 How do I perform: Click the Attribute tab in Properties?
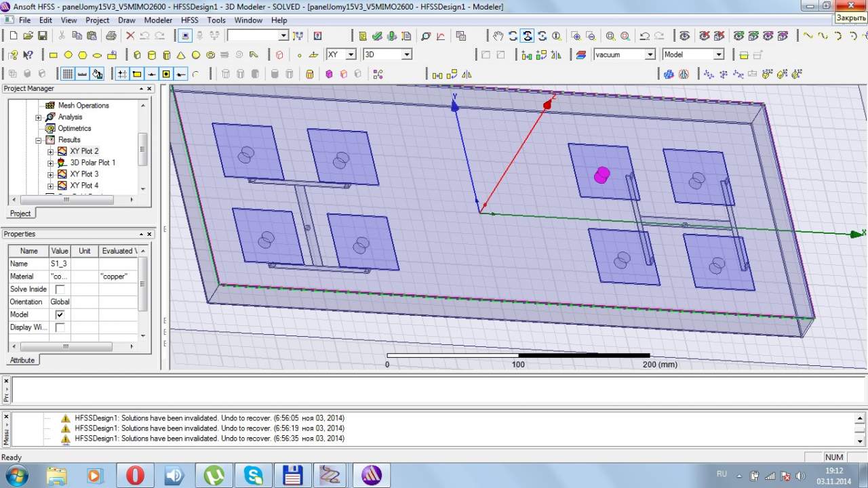(x=22, y=360)
